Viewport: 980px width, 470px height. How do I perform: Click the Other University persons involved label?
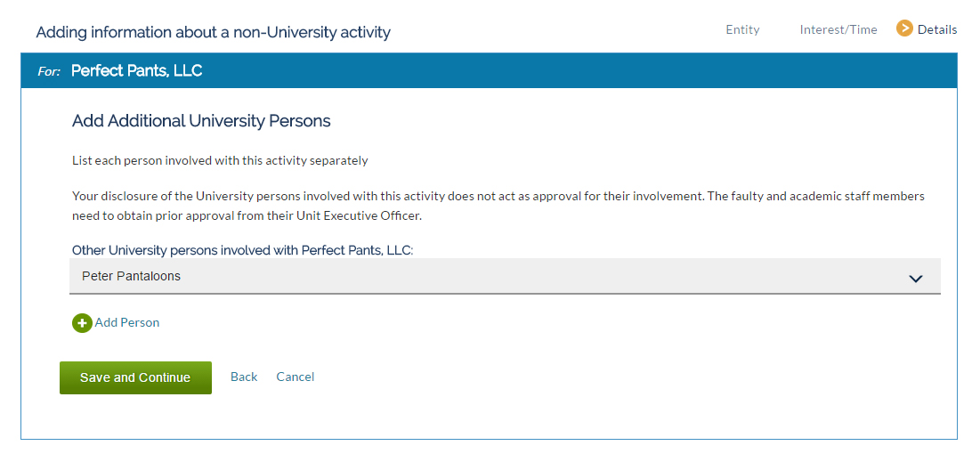click(x=243, y=251)
